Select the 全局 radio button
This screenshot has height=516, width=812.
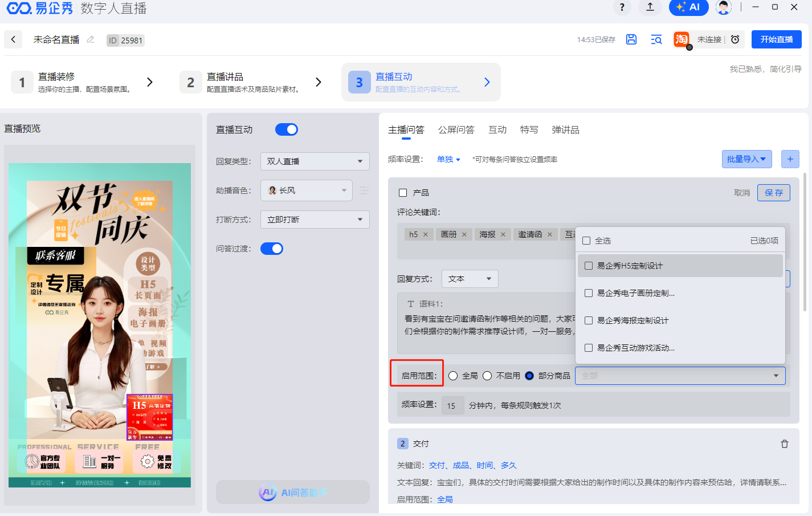coord(453,376)
